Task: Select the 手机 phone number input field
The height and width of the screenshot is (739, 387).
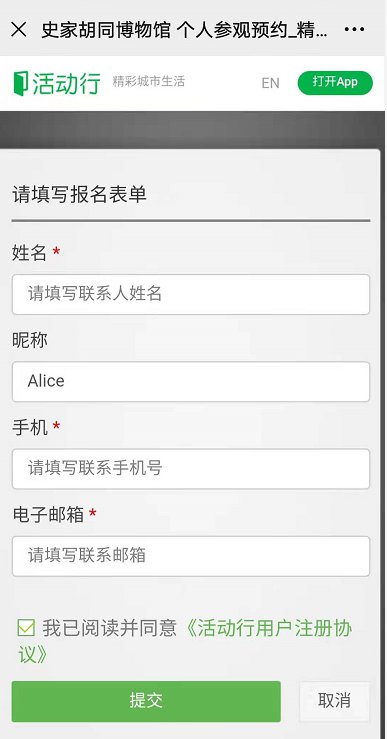Action: [191, 469]
